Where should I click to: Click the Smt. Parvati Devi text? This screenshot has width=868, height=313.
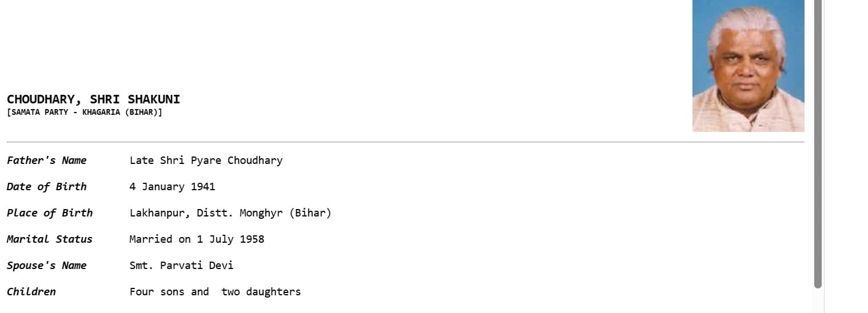tap(181, 266)
